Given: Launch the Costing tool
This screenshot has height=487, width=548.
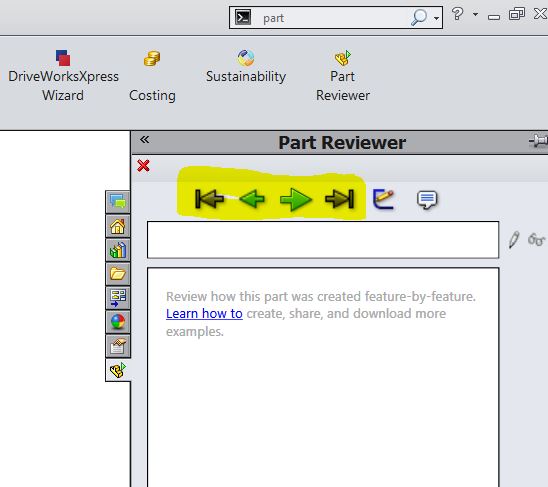Looking at the screenshot, I should 152,76.
